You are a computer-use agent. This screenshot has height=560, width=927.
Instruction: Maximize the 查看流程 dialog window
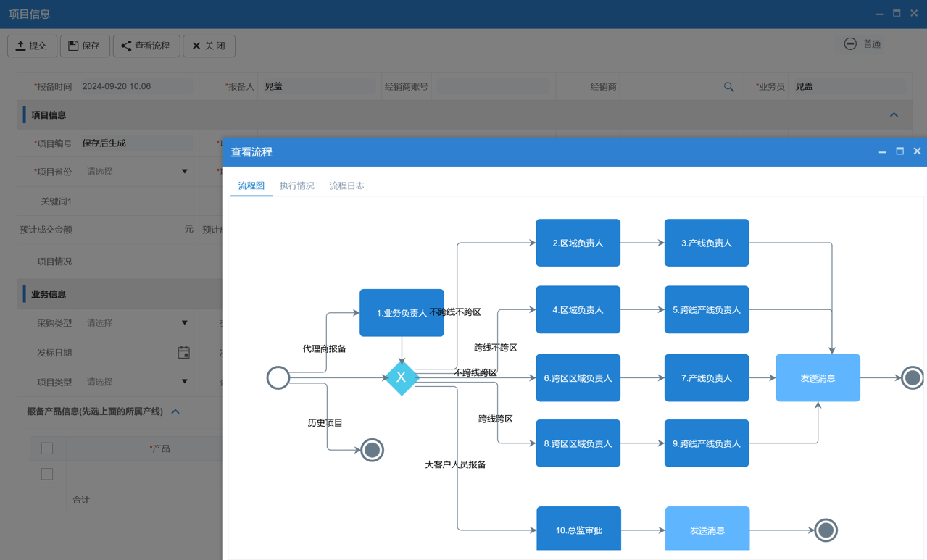click(899, 151)
